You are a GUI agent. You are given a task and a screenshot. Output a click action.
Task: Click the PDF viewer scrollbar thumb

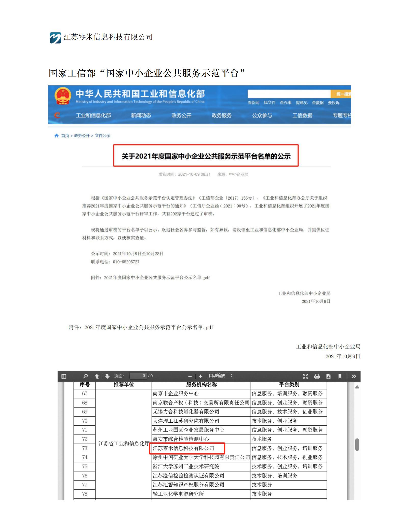tap(357, 445)
